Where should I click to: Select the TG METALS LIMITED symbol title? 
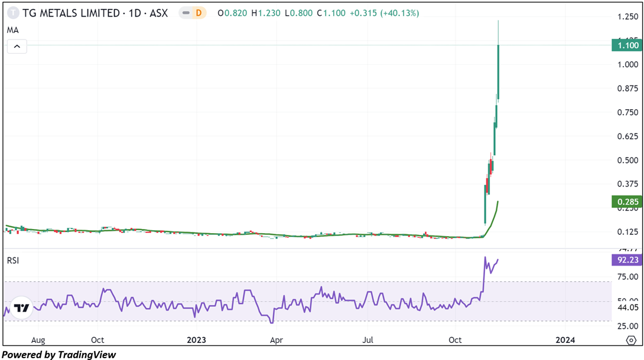click(x=95, y=13)
